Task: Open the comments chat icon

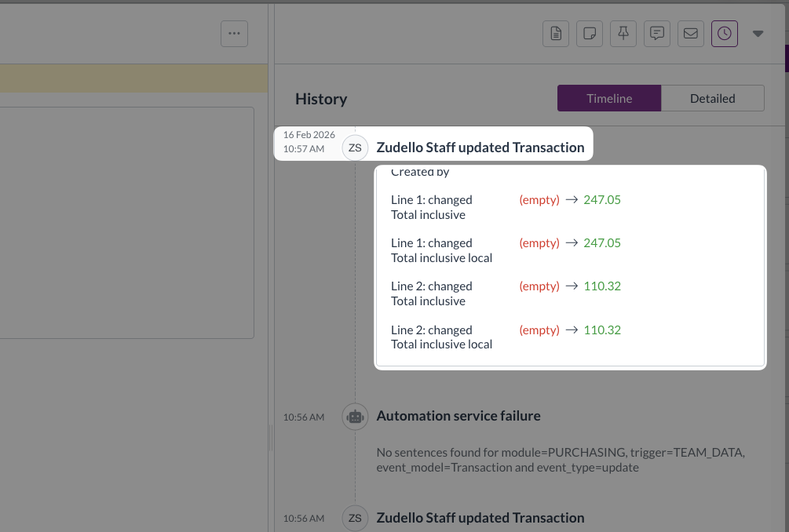Action: tap(657, 34)
